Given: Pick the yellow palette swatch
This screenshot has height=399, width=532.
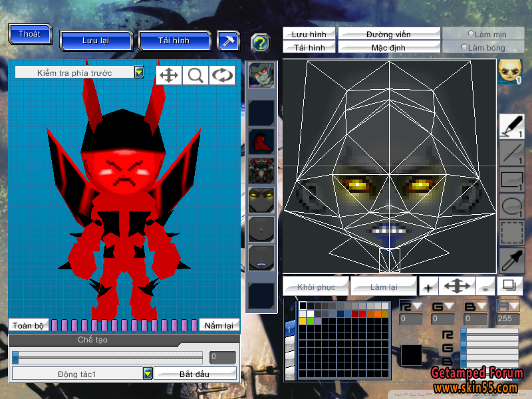Looking at the screenshot, I should (x=303, y=321).
